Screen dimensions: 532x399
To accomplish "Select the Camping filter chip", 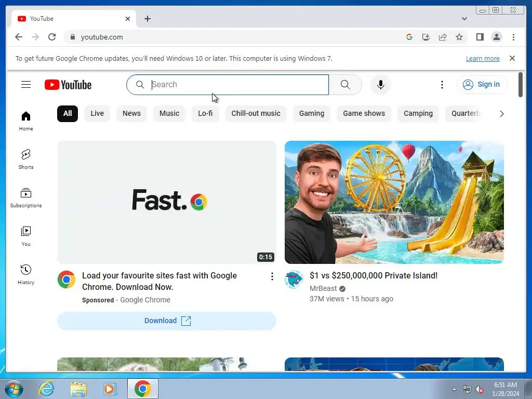I will pyautogui.click(x=418, y=113).
